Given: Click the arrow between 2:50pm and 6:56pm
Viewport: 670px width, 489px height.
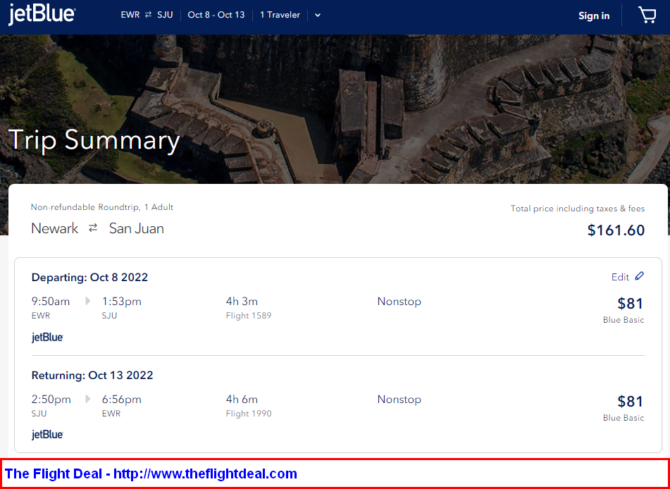Looking at the screenshot, I should click(x=88, y=399).
